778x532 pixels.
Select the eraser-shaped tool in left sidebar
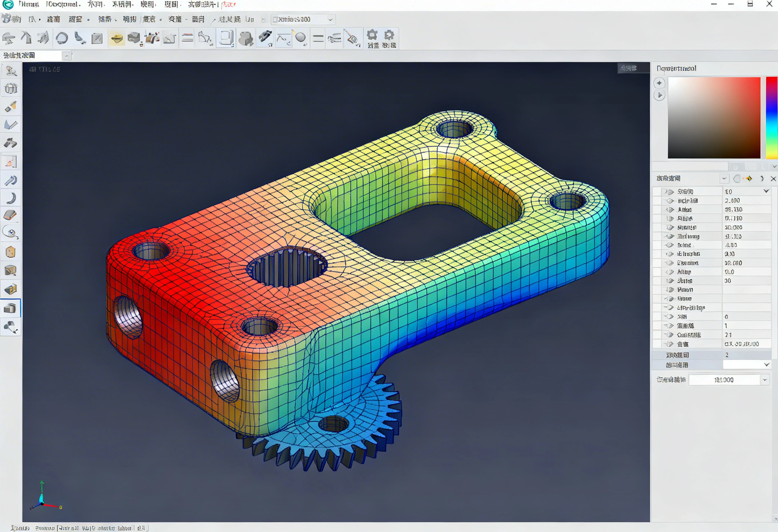[10, 215]
